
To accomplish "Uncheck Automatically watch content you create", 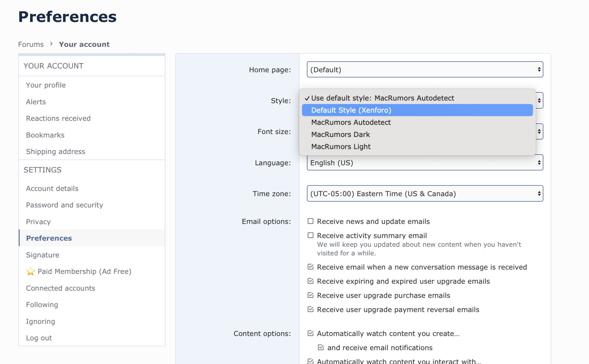I will point(310,333).
